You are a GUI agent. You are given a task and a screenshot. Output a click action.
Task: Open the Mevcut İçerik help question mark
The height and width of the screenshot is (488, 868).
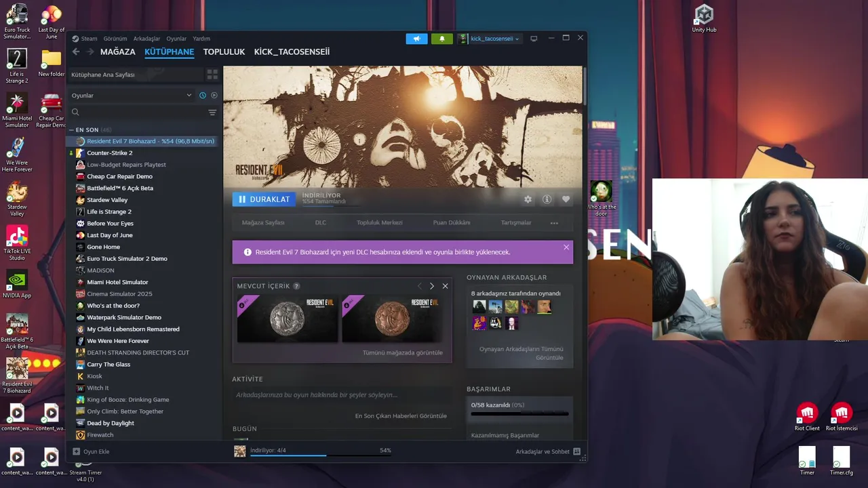click(296, 286)
